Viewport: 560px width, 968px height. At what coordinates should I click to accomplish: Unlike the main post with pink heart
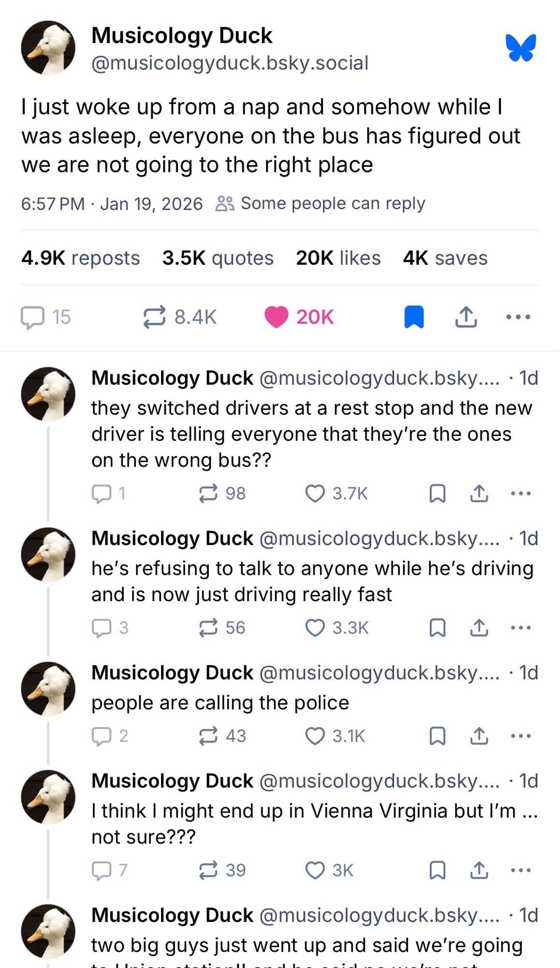coord(276,318)
